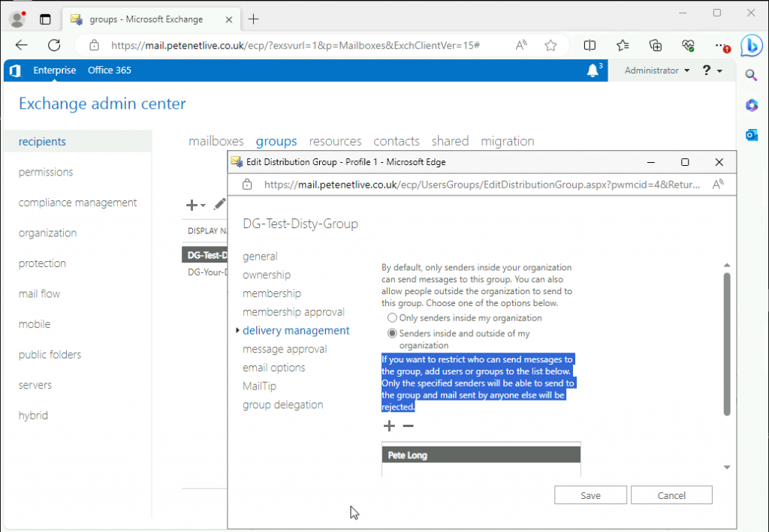Viewport: 769px width, 532px height.
Task: Open Bing Chat from the Edge sidebar
Action: pyautogui.click(x=752, y=46)
